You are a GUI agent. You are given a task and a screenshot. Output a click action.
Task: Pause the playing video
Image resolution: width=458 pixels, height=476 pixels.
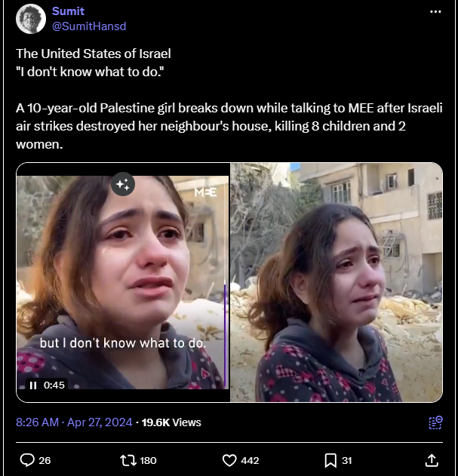(33, 385)
